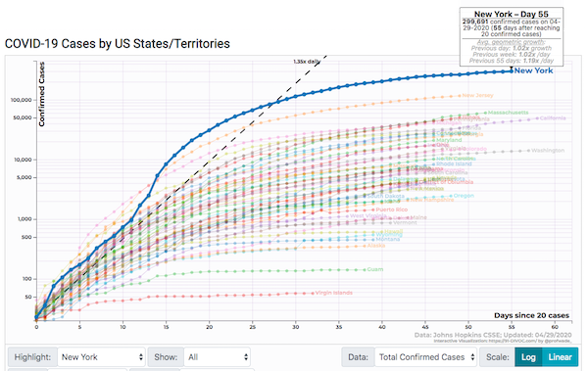
Task: Click the Washington series label
Action: click(x=548, y=151)
